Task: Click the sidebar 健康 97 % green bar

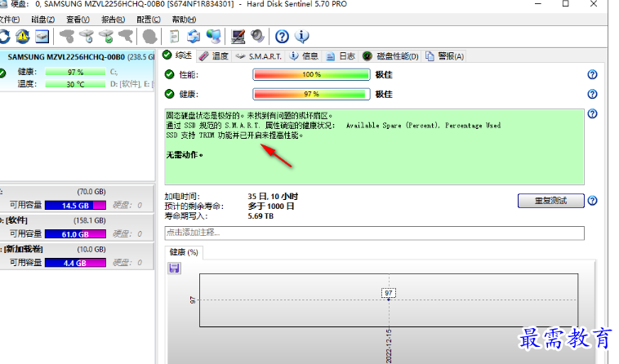Action: click(x=75, y=72)
